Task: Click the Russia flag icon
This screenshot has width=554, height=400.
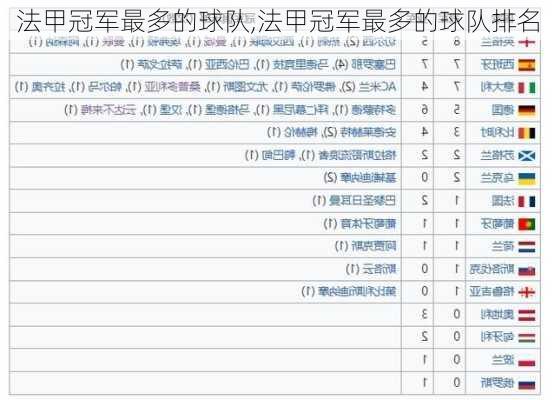Action: click(x=526, y=384)
